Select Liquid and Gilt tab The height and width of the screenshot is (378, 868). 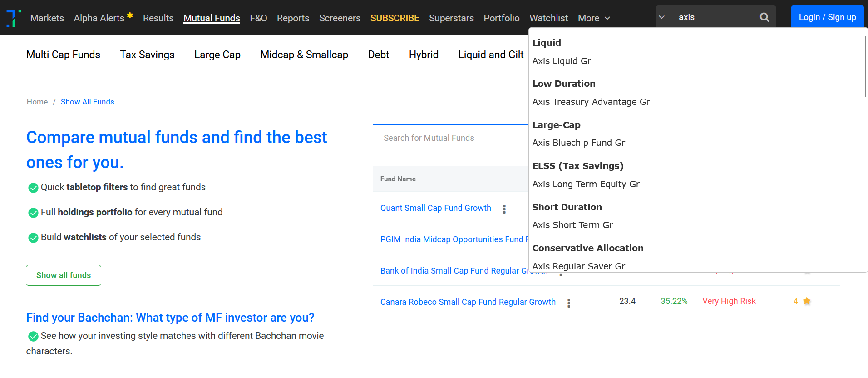click(x=491, y=55)
